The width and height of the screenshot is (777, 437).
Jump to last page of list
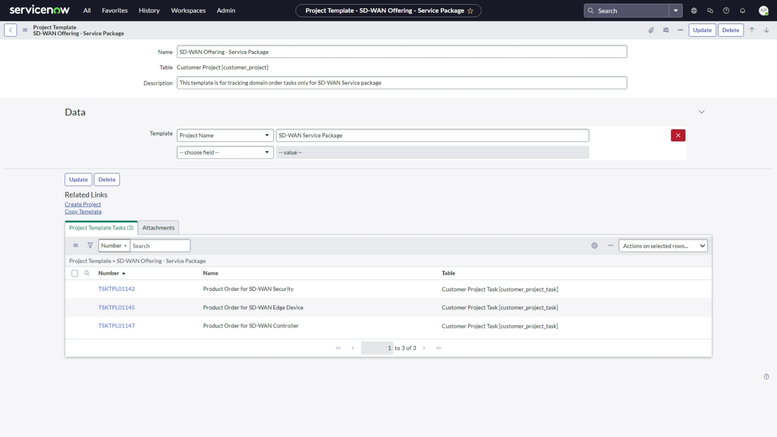click(x=439, y=348)
